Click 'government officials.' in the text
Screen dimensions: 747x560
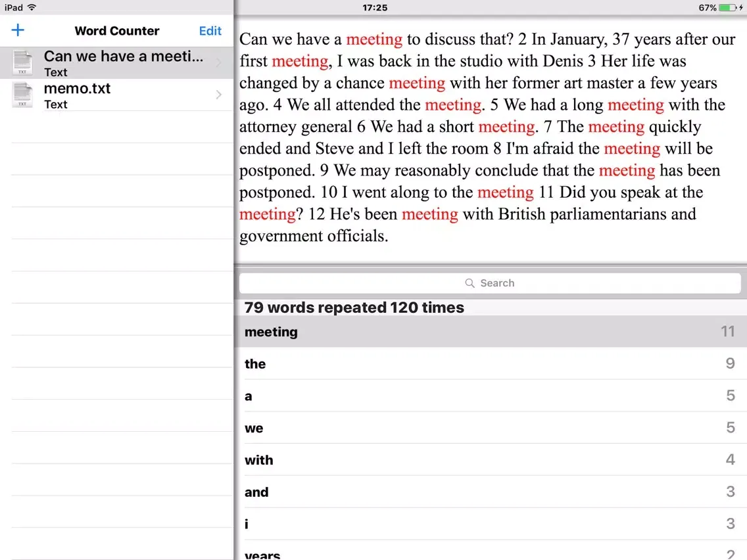click(314, 236)
